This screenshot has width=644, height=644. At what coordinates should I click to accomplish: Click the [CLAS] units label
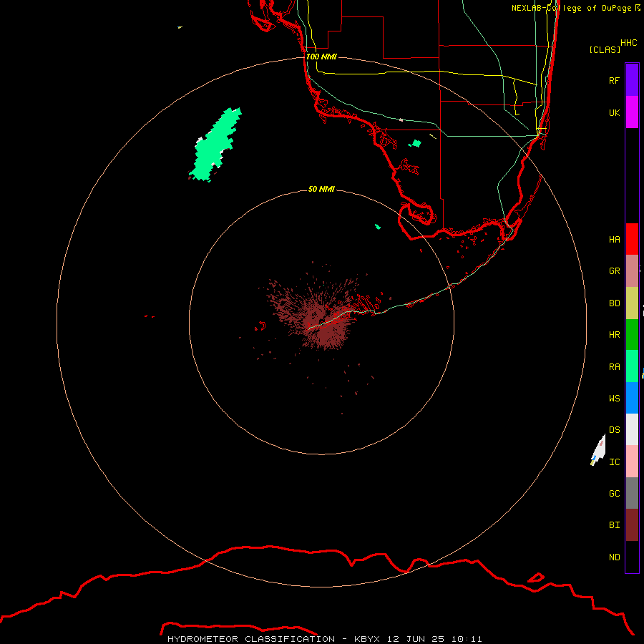pos(605,49)
